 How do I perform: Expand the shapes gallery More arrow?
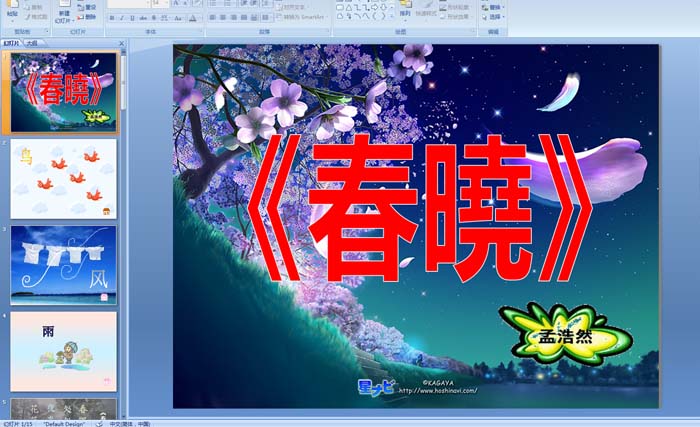click(x=392, y=17)
